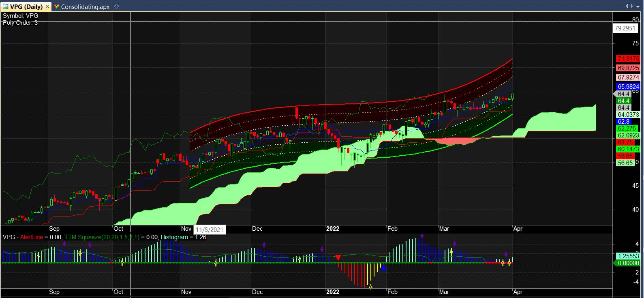Open the Consolidating.apx tab
644x298 pixels.
pyautogui.click(x=85, y=6)
